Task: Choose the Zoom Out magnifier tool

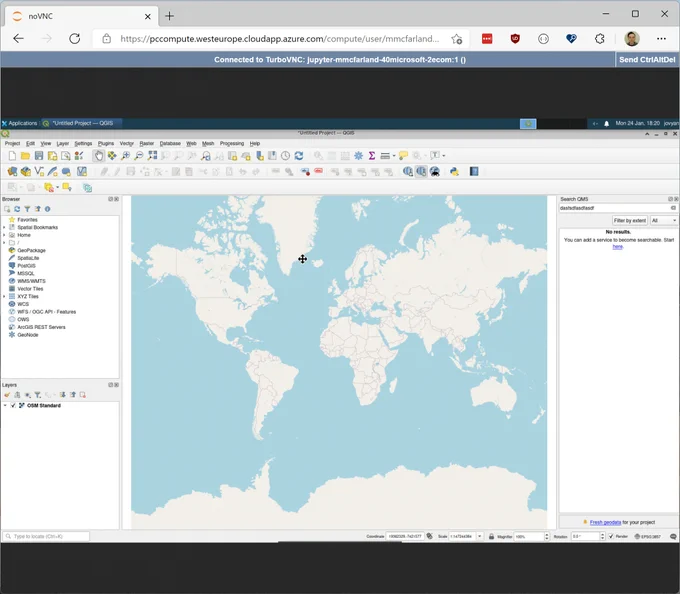Action: [x=139, y=156]
